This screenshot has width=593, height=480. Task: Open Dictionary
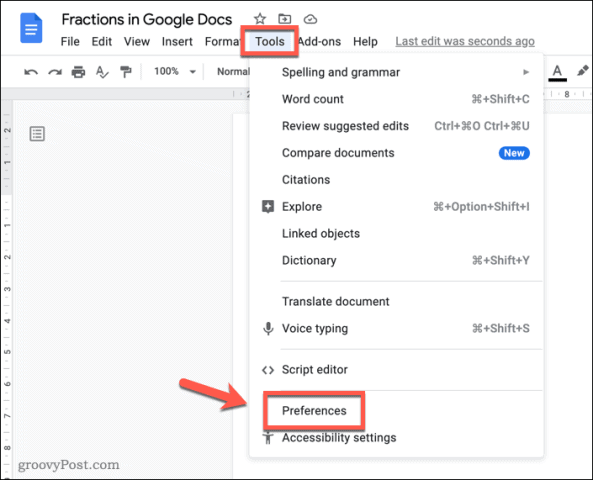(396, 260)
